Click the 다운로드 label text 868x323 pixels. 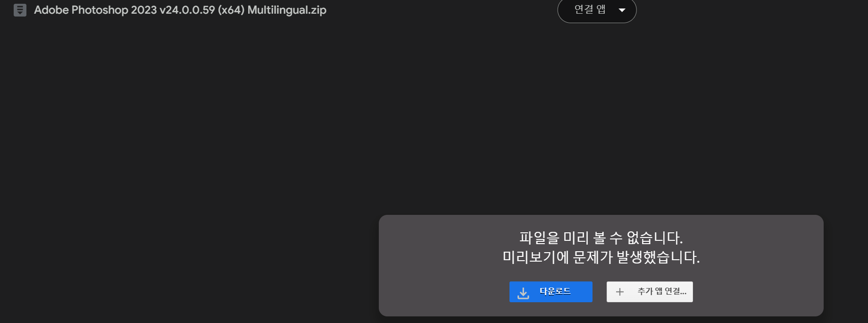(555, 291)
